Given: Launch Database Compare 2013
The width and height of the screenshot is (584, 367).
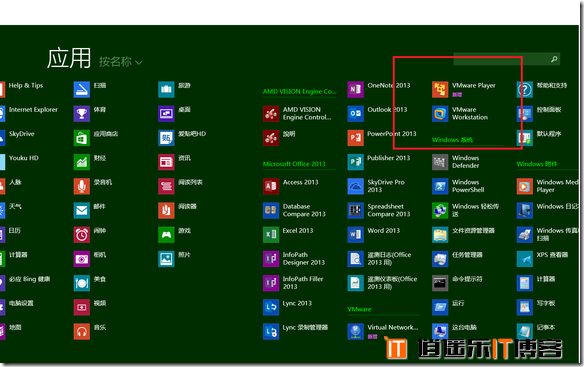Looking at the screenshot, I should coord(295,211).
